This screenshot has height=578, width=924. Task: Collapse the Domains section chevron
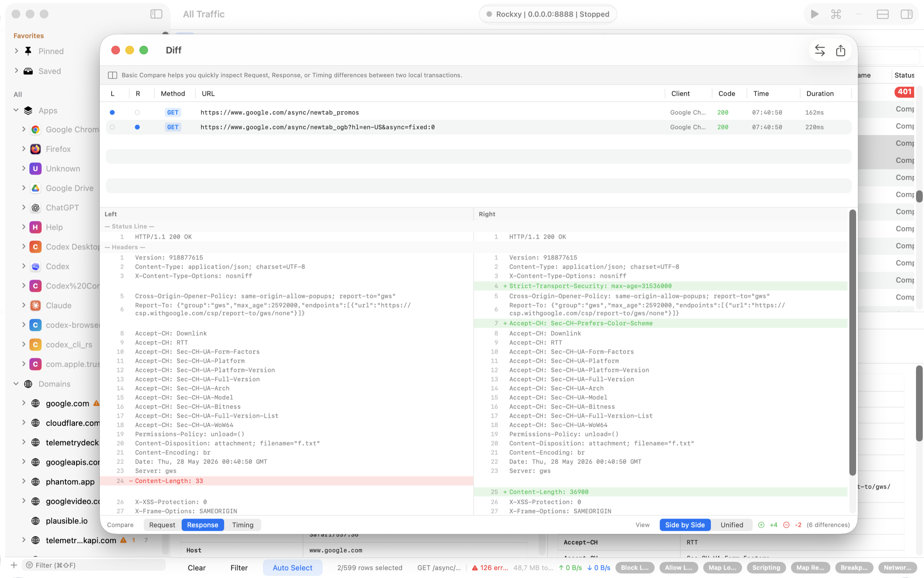coord(16,383)
